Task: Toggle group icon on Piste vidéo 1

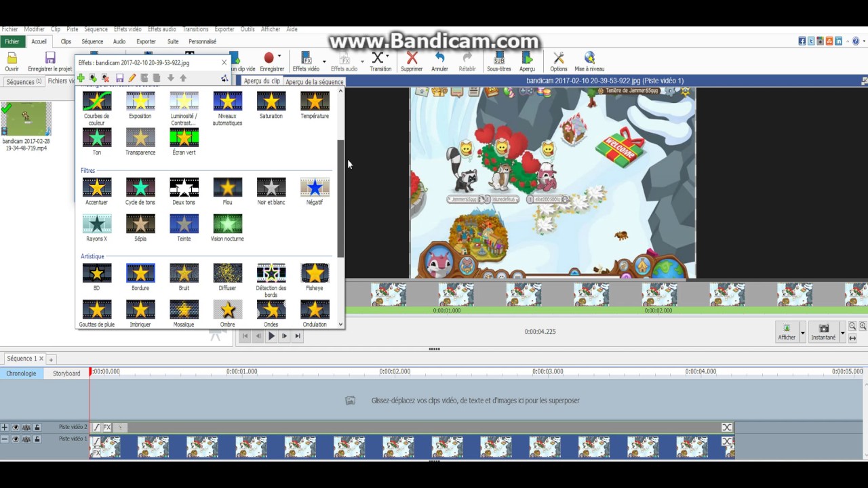Action: (26, 439)
